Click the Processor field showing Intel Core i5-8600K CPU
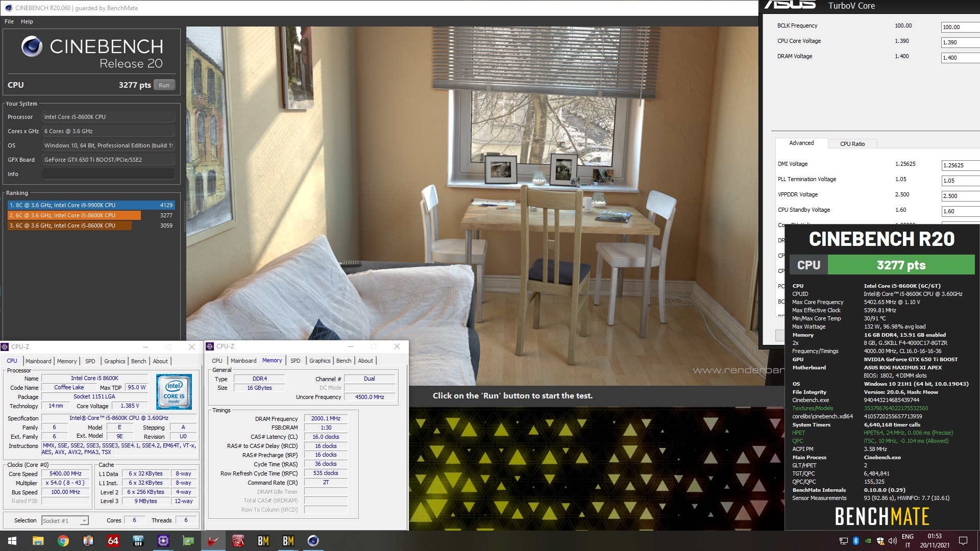This screenshot has height=551, width=980. [x=108, y=117]
